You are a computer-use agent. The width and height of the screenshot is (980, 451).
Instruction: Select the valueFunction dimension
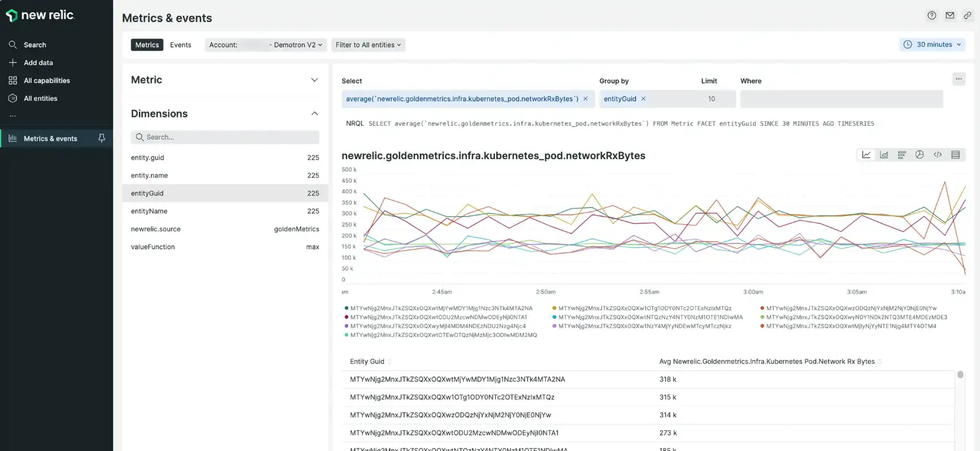pyautogui.click(x=225, y=247)
